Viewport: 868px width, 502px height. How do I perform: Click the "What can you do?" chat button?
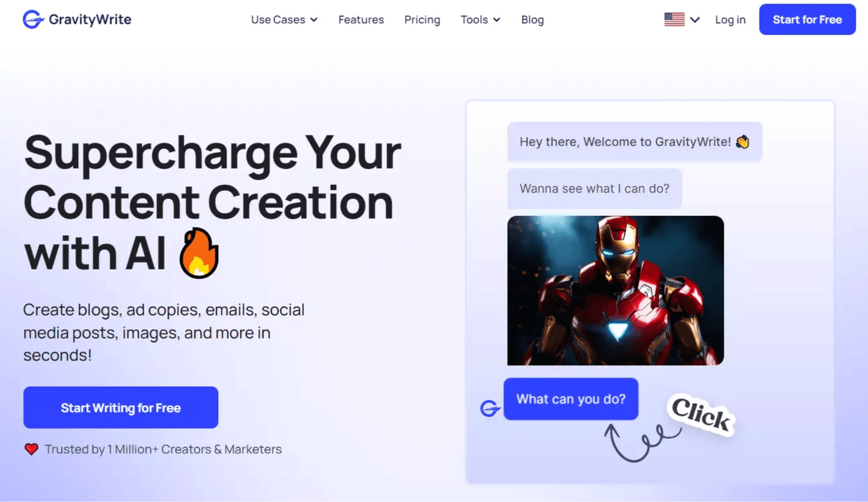click(x=571, y=399)
